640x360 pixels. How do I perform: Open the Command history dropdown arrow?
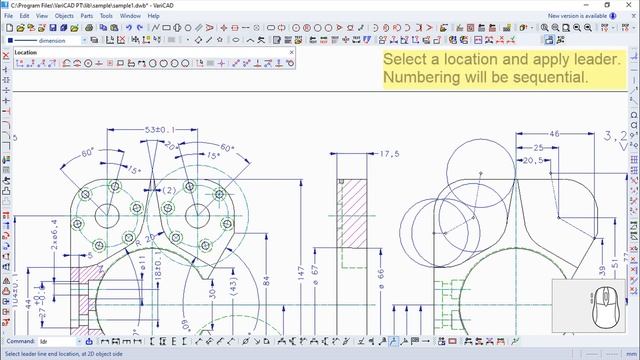pos(79,342)
